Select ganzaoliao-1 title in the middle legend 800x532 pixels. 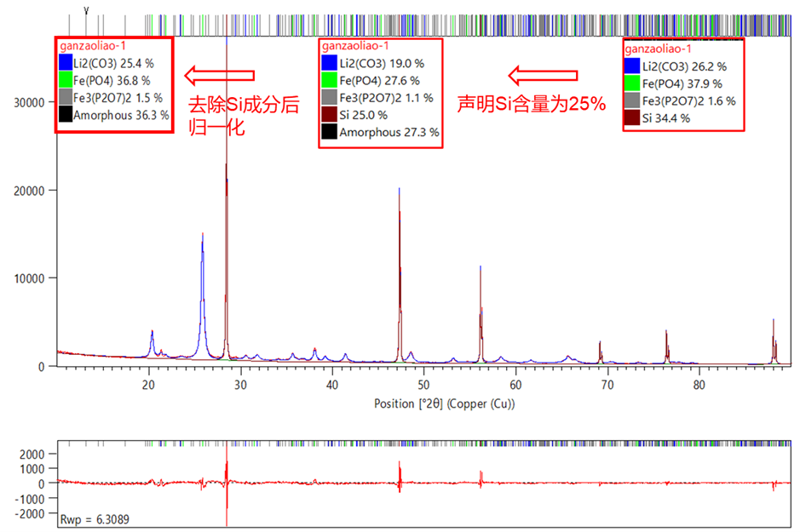pyautogui.click(x=356, y=46)
